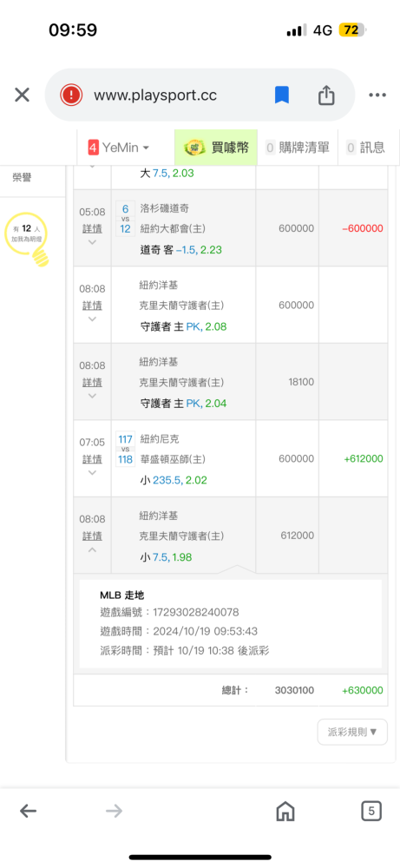The width and height of the screenshot is (400, 868).
Task: Tap the red site security warning icon
Action: pyautogui.click(x=71, y=95)
